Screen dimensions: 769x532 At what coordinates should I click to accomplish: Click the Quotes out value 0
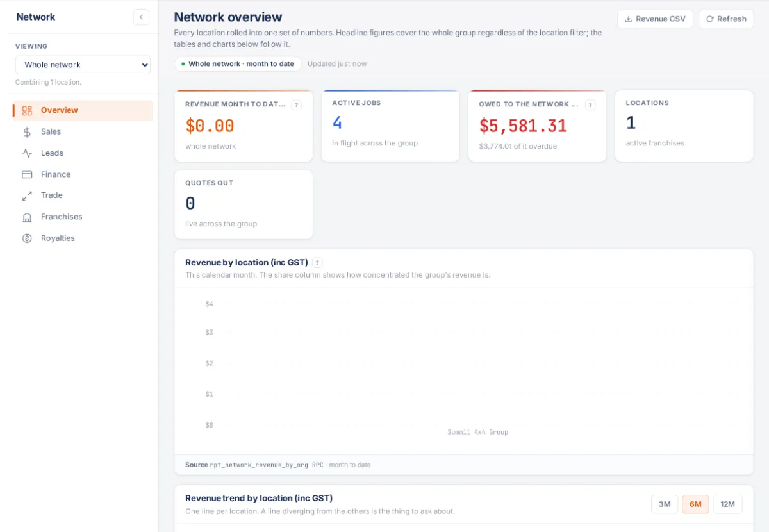tap(190, 203)
